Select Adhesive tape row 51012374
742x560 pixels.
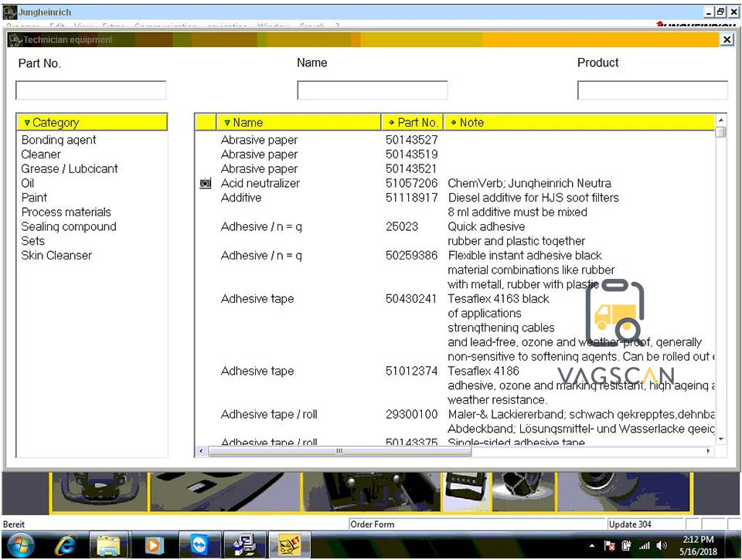pyautogui.click(x=257, y=372)
